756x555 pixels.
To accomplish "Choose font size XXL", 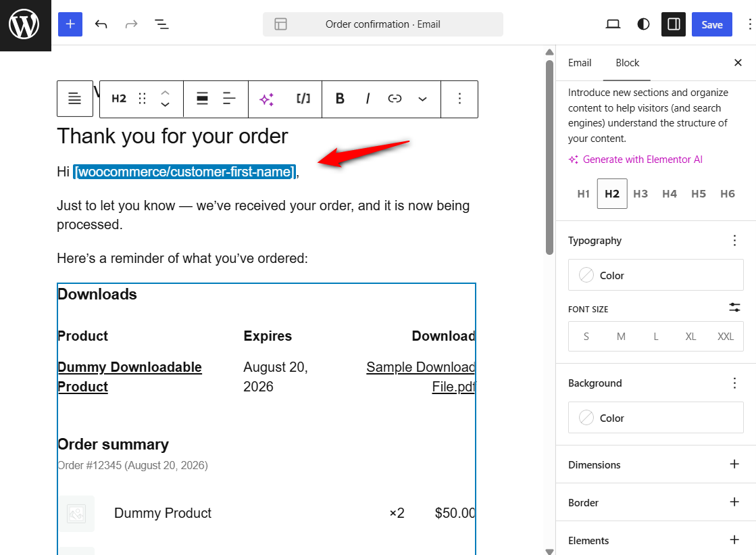I will click(725, 337).
